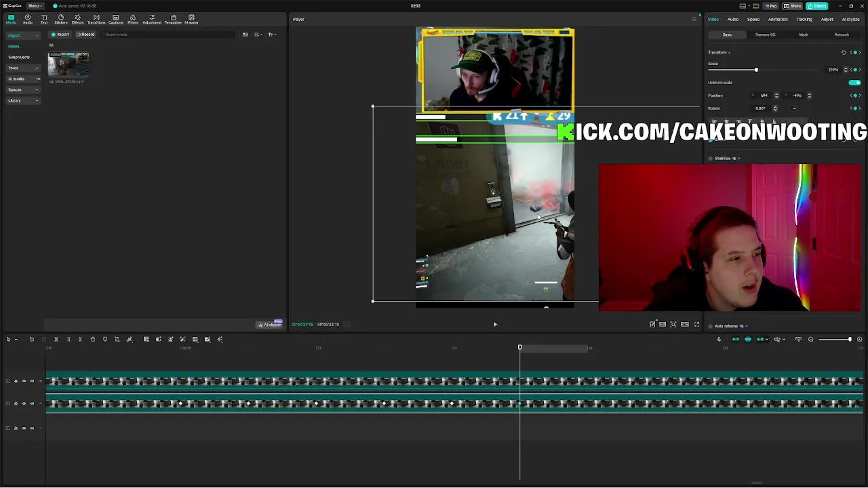Enable the Stabilize checkbox
Image resolution: width=868 pixels, height=488 pixels.
click(x=711, y=158)
